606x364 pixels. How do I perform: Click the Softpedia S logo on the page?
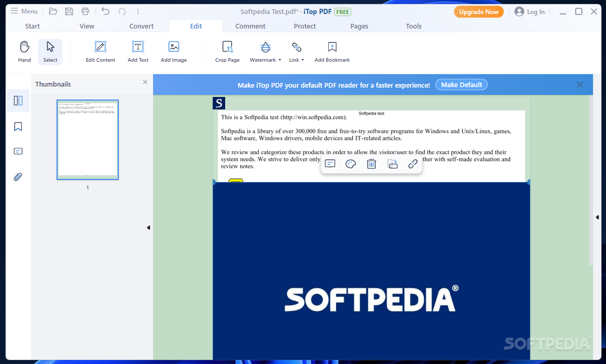[x=219, y=103]
